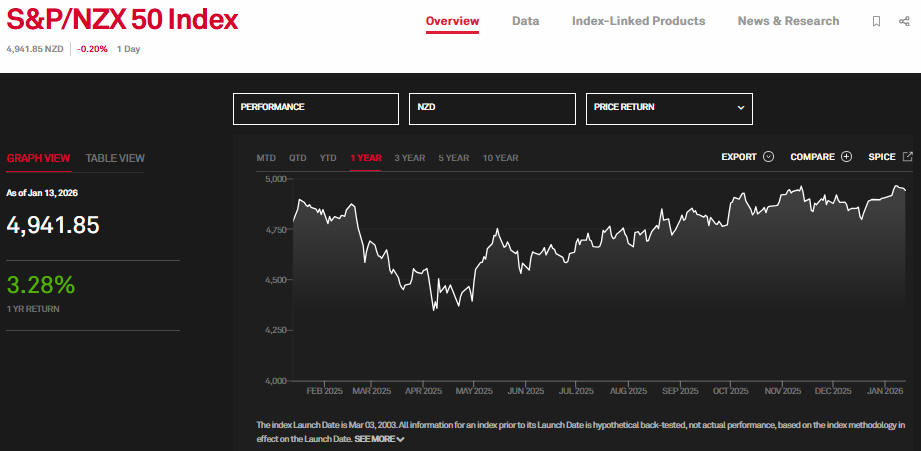921x451 pixels.
Task: Click the 1 YR RETURN label
Action: pos(33,309)
